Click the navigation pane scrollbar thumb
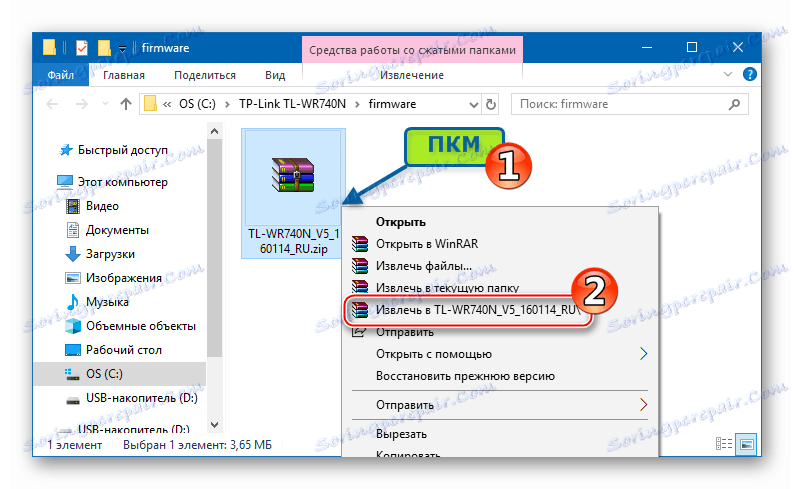This screenshot has height=489, width=794. (x=214, y=248)
